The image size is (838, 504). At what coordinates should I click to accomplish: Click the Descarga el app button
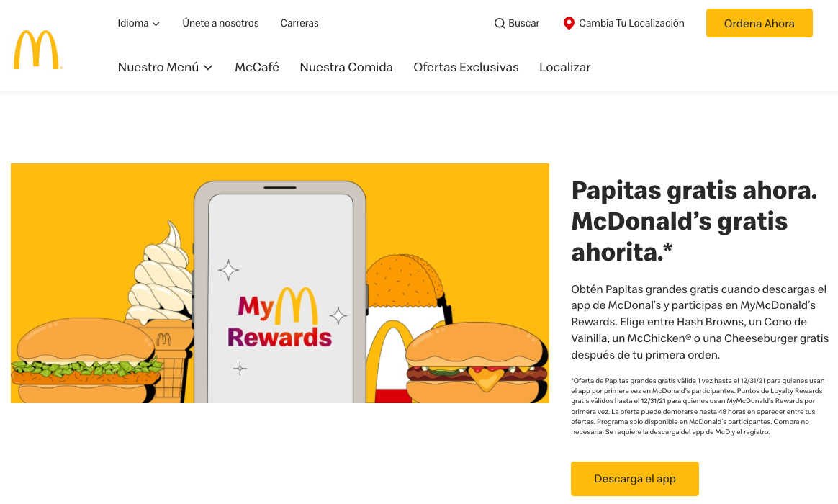(635, 479)
